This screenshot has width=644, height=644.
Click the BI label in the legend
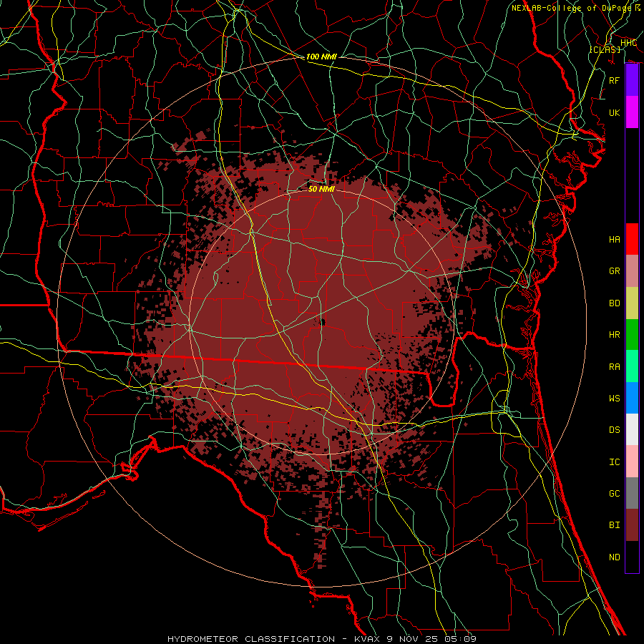point(615,525)
